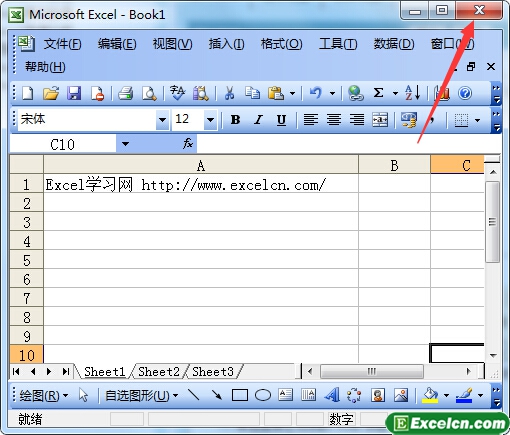Viewport: 510px width, 435px height.
Task: Expand the font name dropdown
Action: [162, 119]
